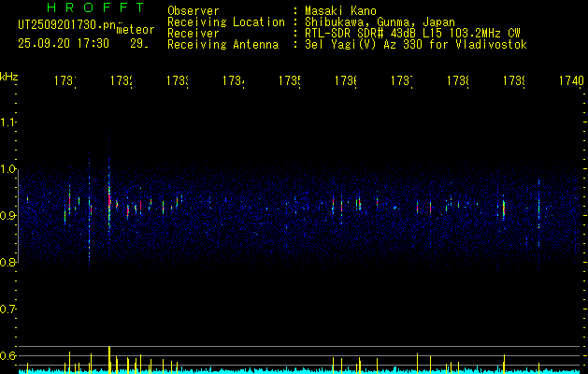Click the 1740 time axis label

pyautogui.click(x=571, y=81)
